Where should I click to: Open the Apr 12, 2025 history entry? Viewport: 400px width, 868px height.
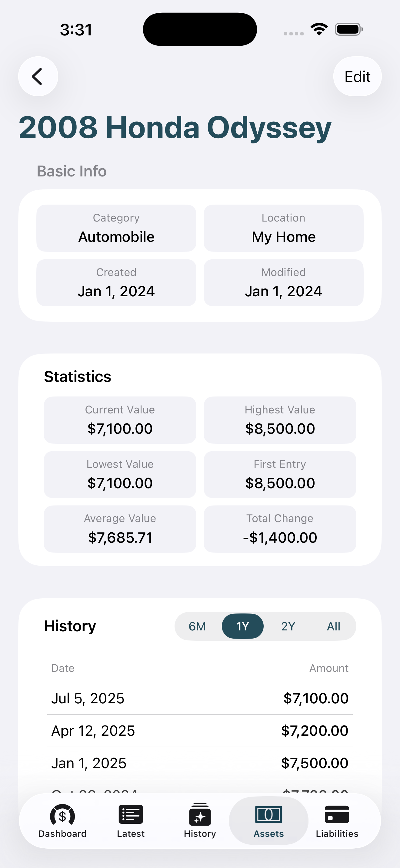(200, 731)
